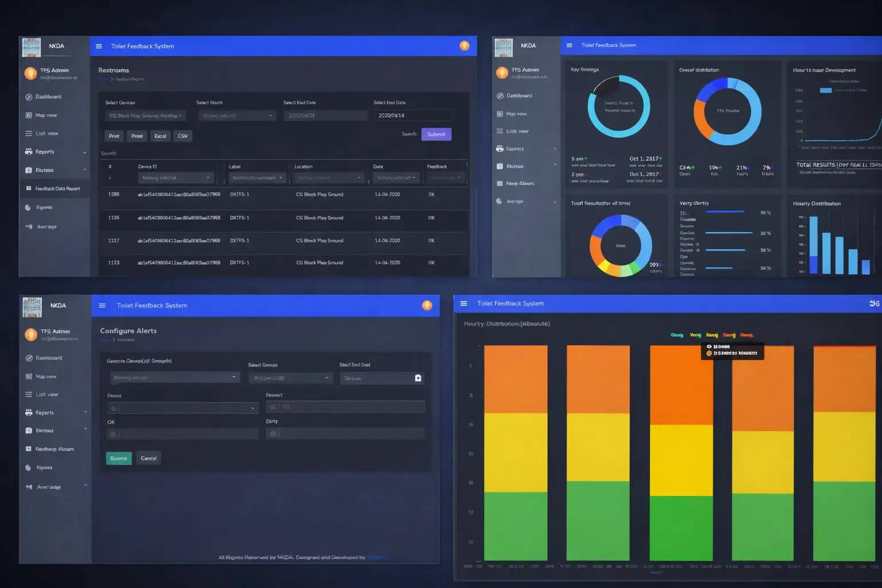This screenshot has height=588, width=882.
Task: Click the End Date field showing 2020/04/14
Action: (x=413, y=115)
